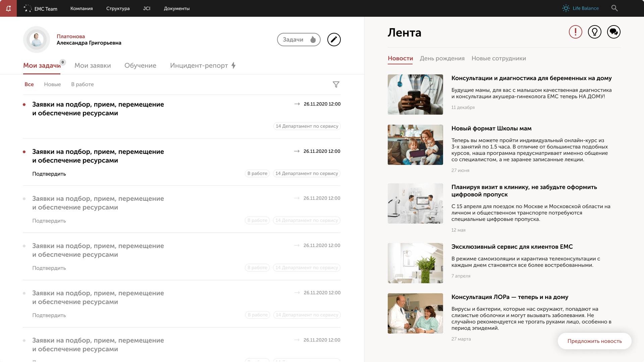Open the Школы мам news thumbnail

tap(415, 145)
